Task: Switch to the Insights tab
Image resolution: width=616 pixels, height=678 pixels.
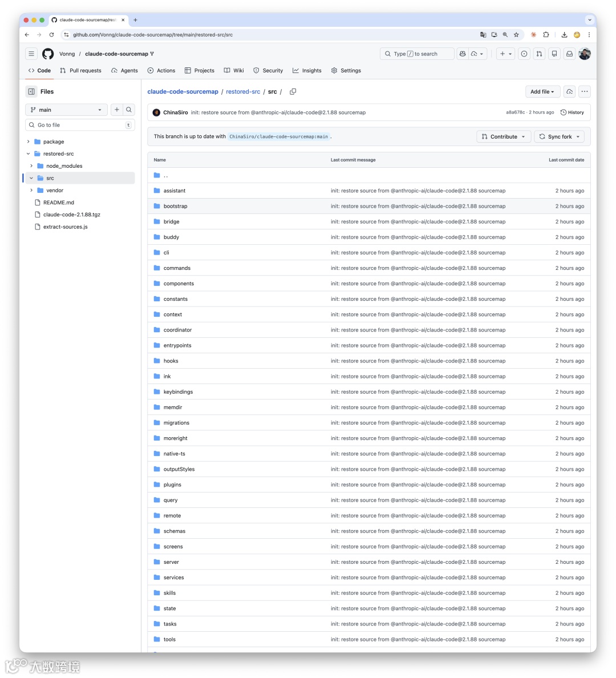Action: 307,70
